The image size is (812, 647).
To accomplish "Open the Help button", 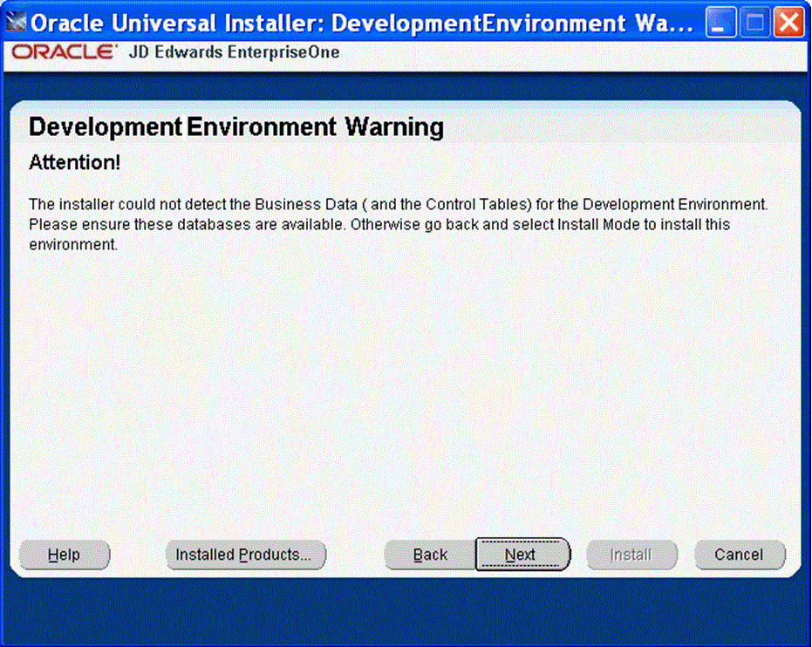I will pyautogui.click(x=65, y=555).
